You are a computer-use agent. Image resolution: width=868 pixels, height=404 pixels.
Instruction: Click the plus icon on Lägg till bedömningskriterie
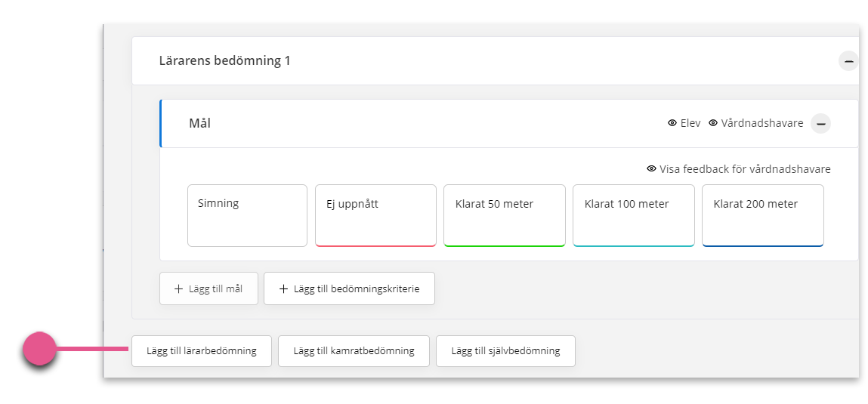click(283, 288)
